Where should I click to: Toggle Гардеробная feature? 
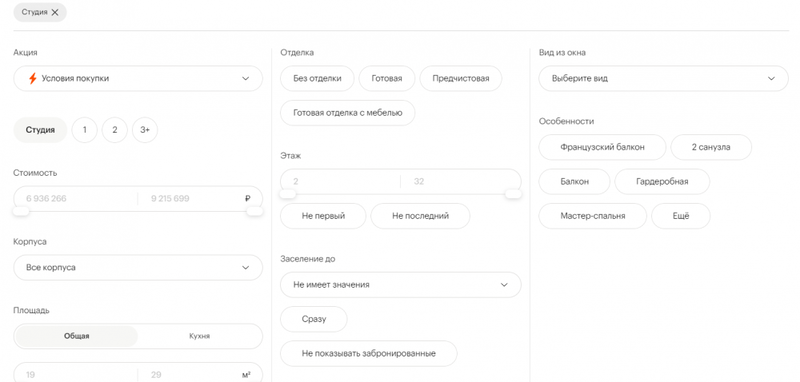(662, 182)
